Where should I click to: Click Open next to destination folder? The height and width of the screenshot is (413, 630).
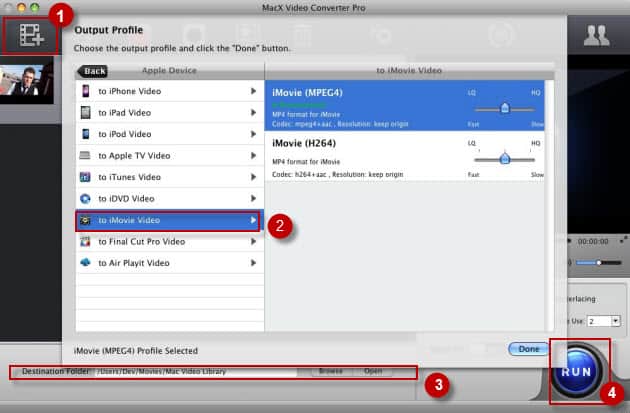pyautogui.click(x=373, y=371)
